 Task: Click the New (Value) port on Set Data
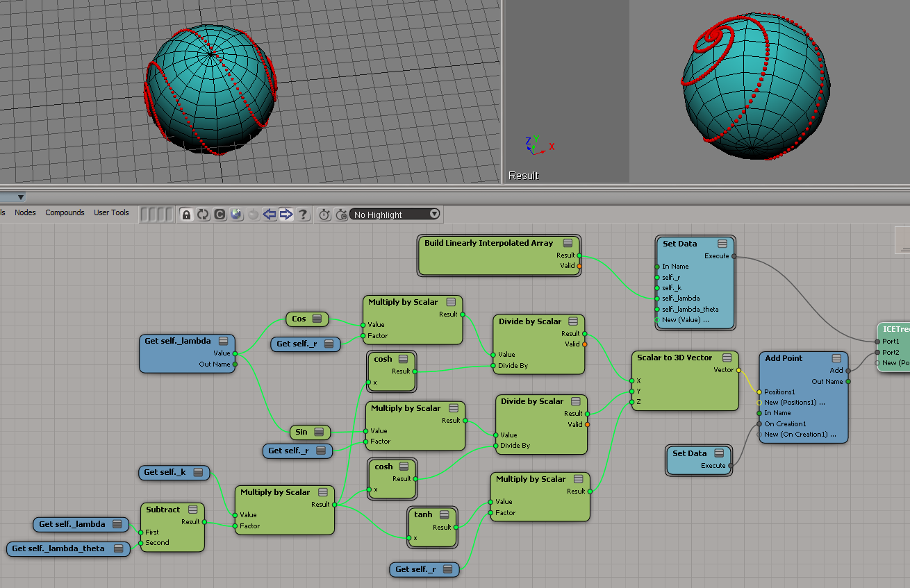tap(657, 320)
